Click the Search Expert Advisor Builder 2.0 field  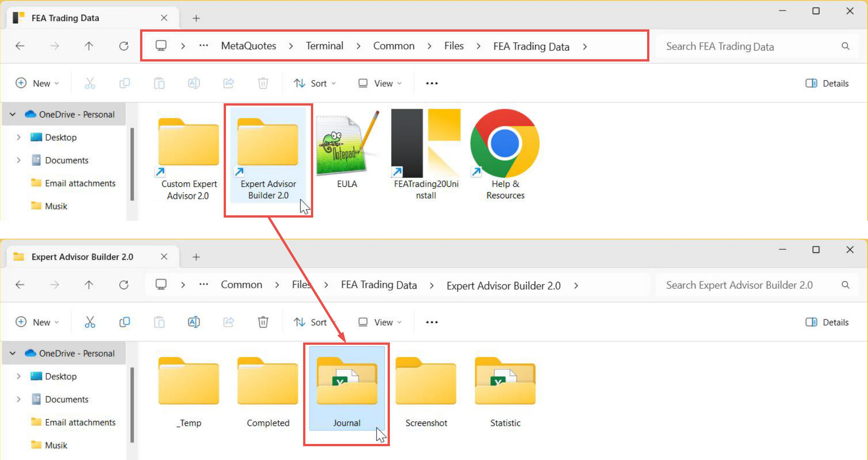coord(757,285)
